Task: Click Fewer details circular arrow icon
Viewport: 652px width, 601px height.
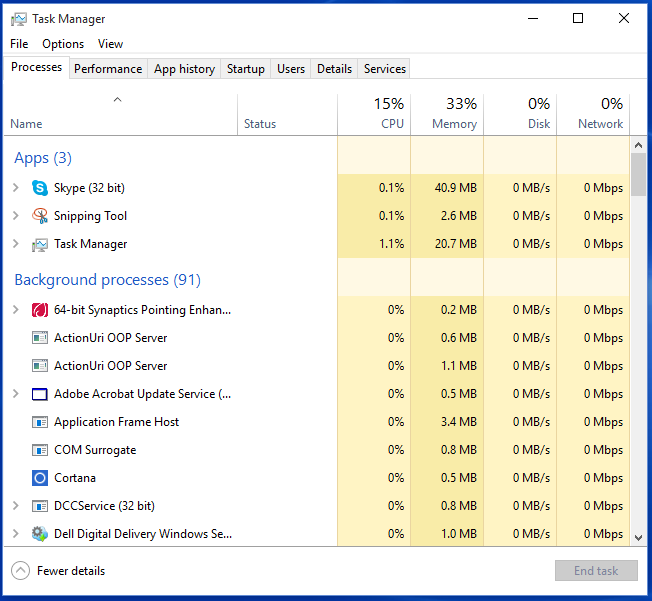Action: click(x=20, y=571)
